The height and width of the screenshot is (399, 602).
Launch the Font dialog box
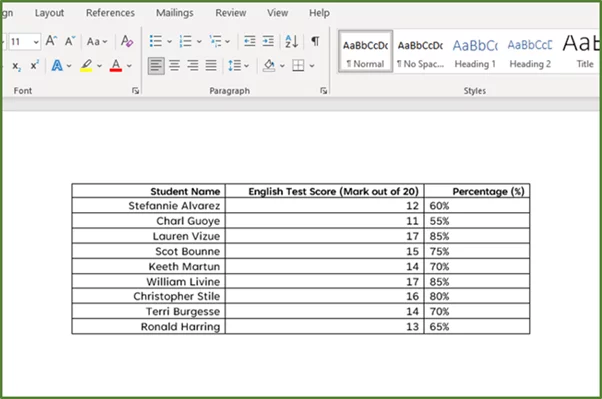135,91
